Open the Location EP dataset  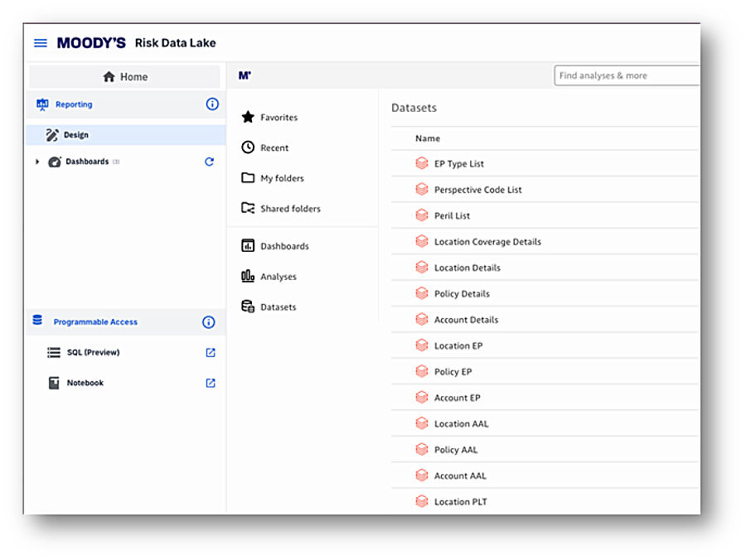pos(458,346)
